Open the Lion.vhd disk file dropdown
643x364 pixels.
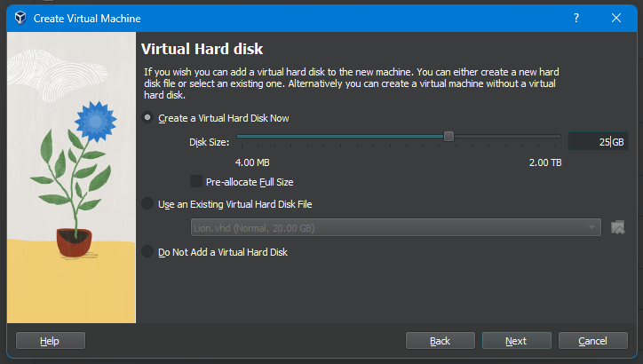(x=395, y=228)
